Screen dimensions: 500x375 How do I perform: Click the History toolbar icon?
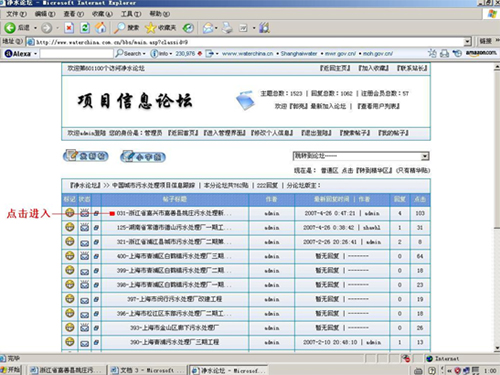pos(188,28)
